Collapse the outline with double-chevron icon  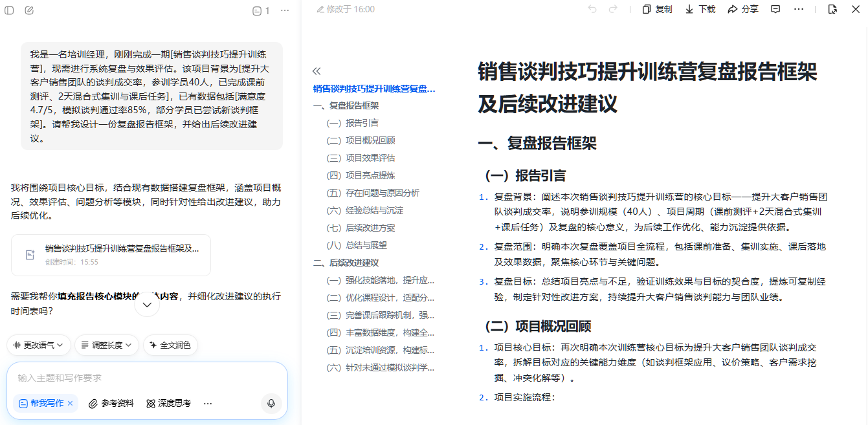tap(317, 71)
